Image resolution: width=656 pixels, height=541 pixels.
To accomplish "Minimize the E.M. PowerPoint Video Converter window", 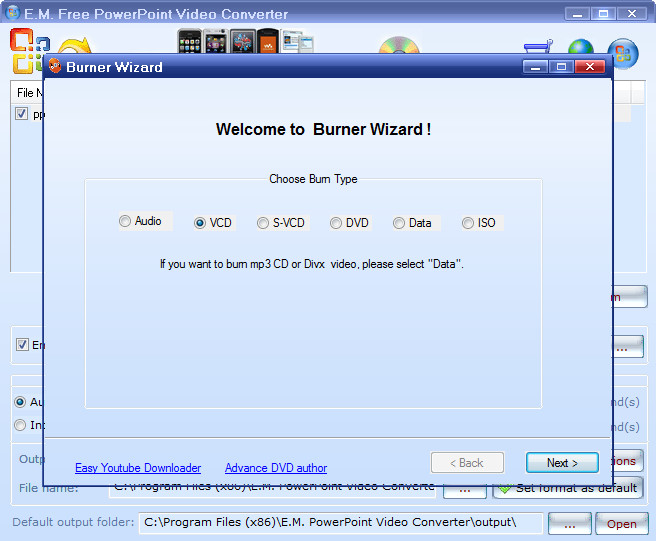I will (577, 14).
